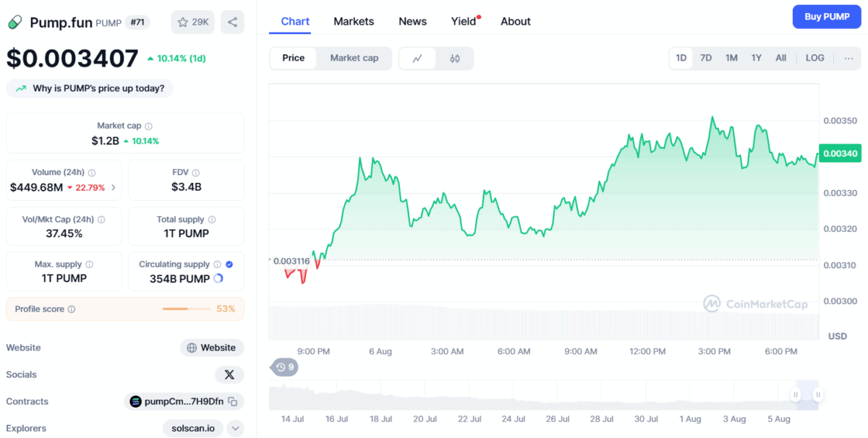Click the Buy PUMP button
Screen dimensions: 868x438
click(827, 16)
